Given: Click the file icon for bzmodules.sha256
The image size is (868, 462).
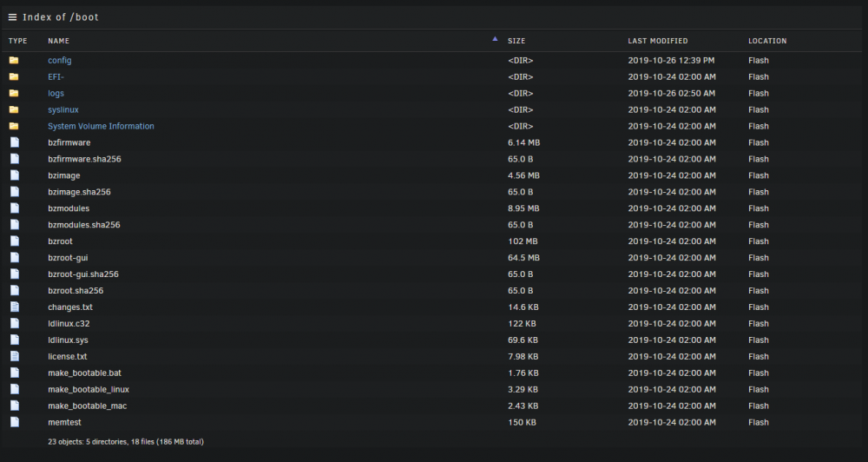Looking at the screenshot, I should (x=15, y=224).
